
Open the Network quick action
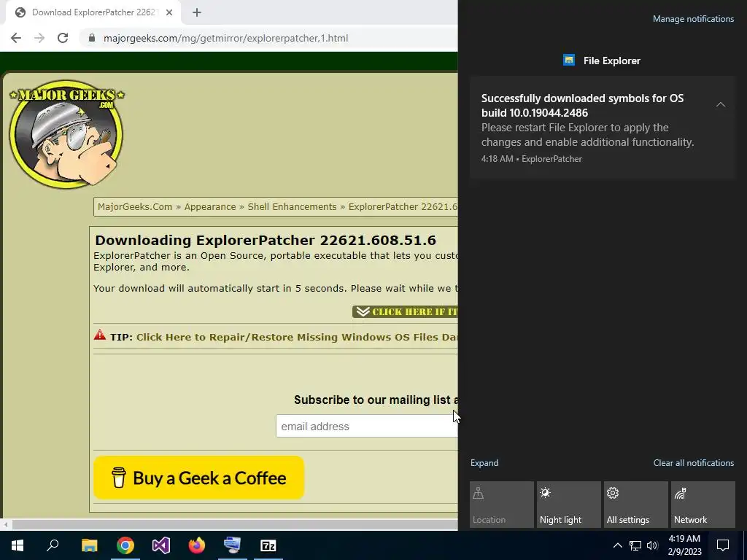[x=703, y=505]
